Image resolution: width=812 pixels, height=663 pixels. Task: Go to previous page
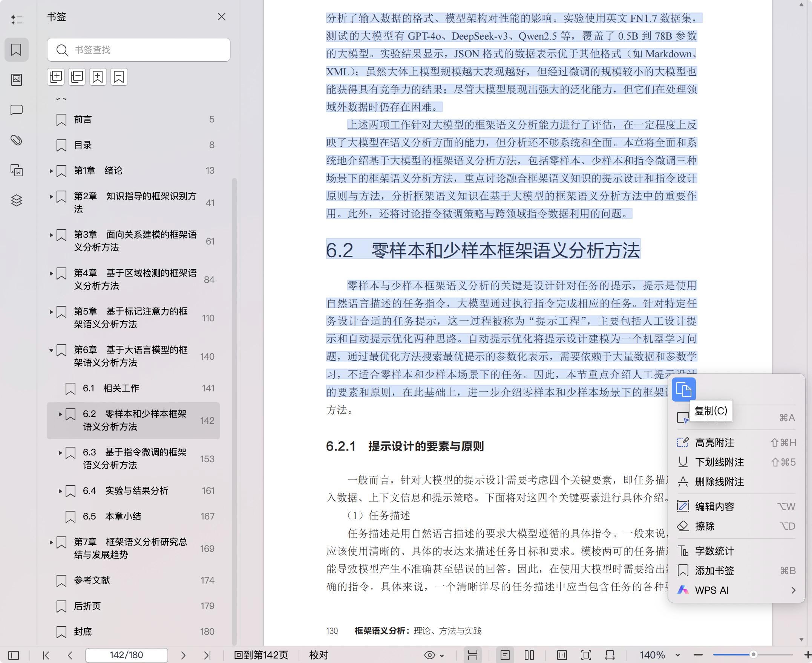pyautogui.click(x=70, y=655)
